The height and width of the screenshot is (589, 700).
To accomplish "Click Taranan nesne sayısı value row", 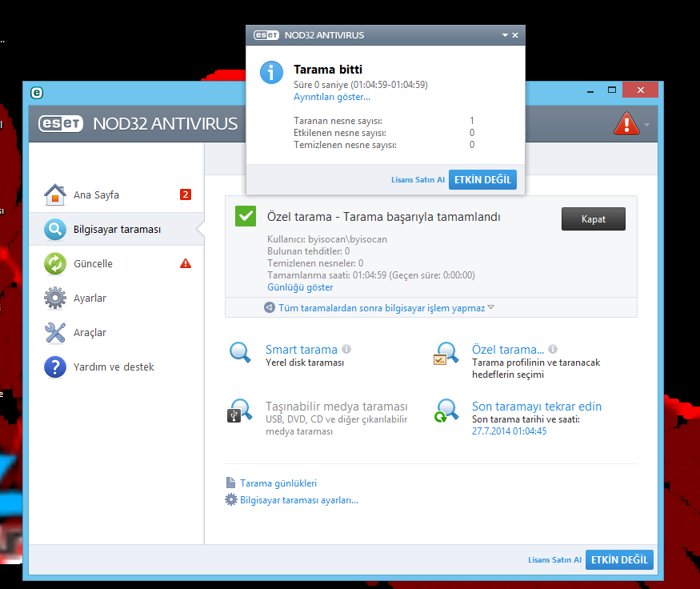I will [384, 121].
